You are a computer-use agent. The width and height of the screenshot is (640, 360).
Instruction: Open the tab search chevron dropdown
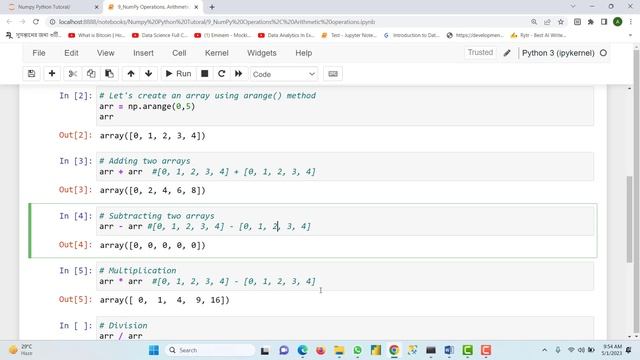pyautogui.click(x=573, y=6)
